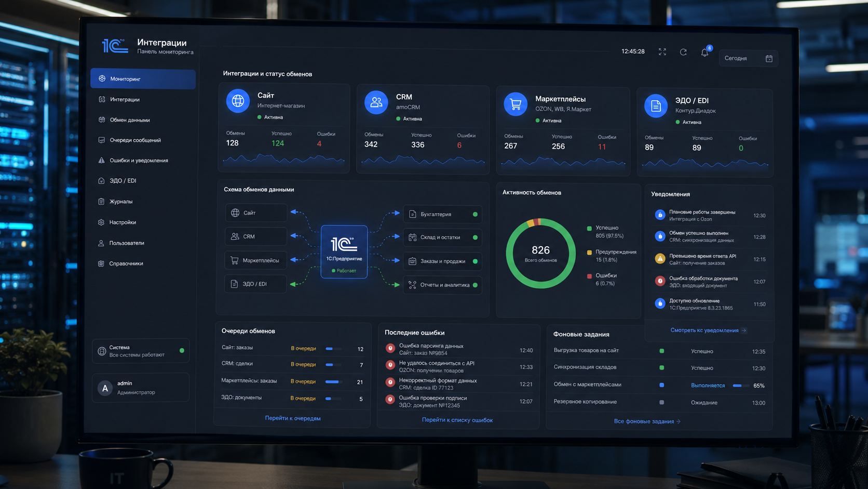This screenshot has width=868, height=489.
Task: Click error icon for Ошибка обработки документа
Action: 660,281
